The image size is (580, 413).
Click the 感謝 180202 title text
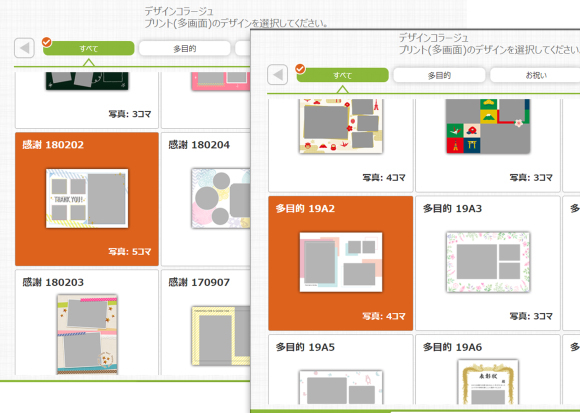(53, 145)
